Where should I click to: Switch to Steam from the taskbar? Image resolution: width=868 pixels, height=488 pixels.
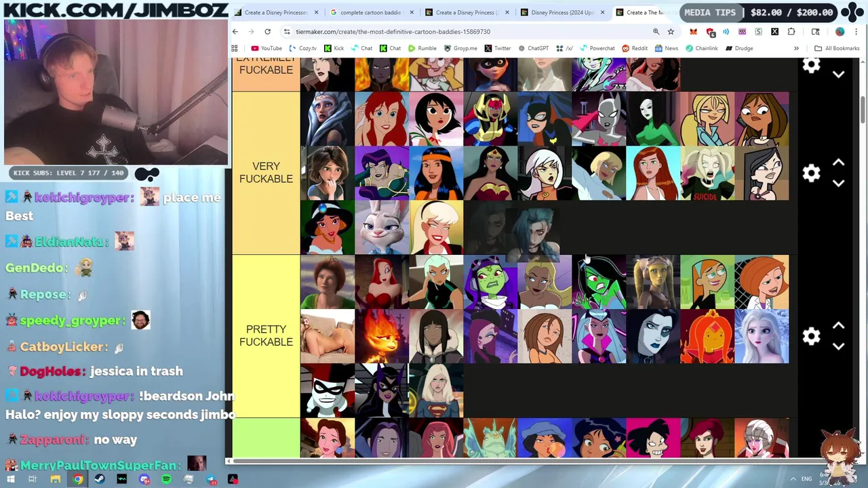(100, 479)
